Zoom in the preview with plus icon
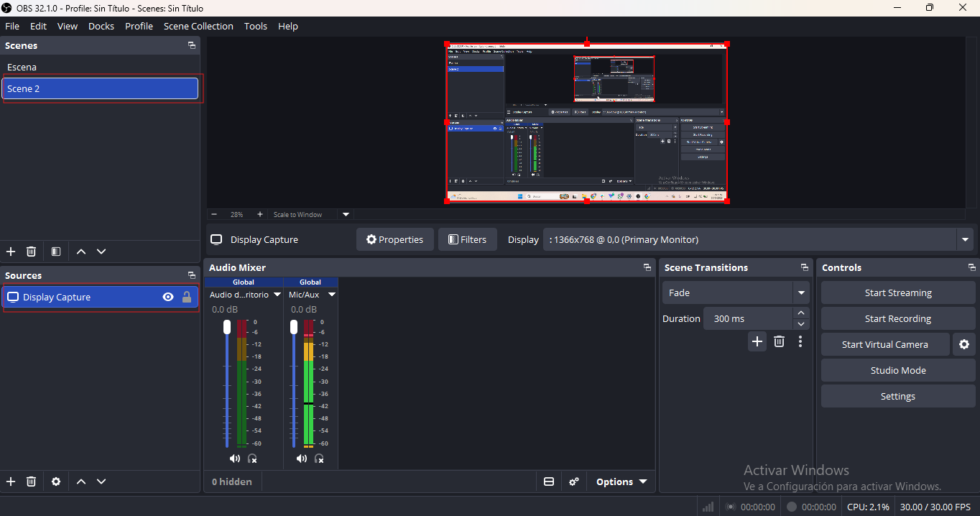 (x=260, y=214)
